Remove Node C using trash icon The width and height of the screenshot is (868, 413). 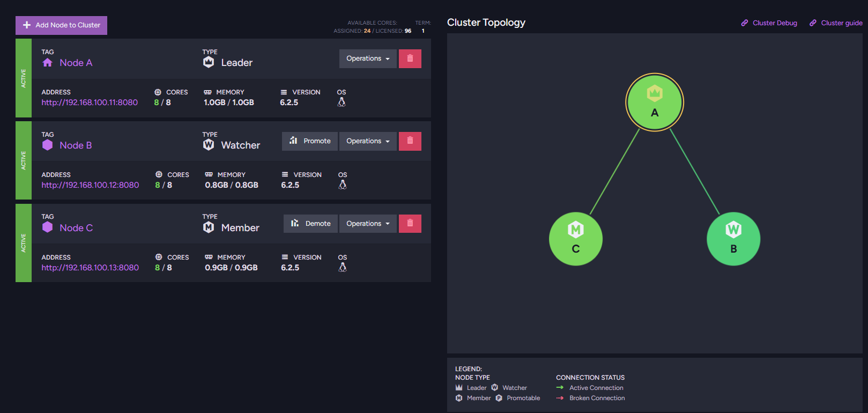click(410, 224)
